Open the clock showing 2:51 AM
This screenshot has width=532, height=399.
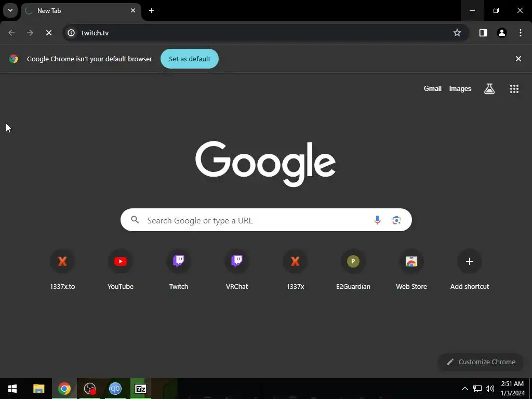(x=512, y=389)
